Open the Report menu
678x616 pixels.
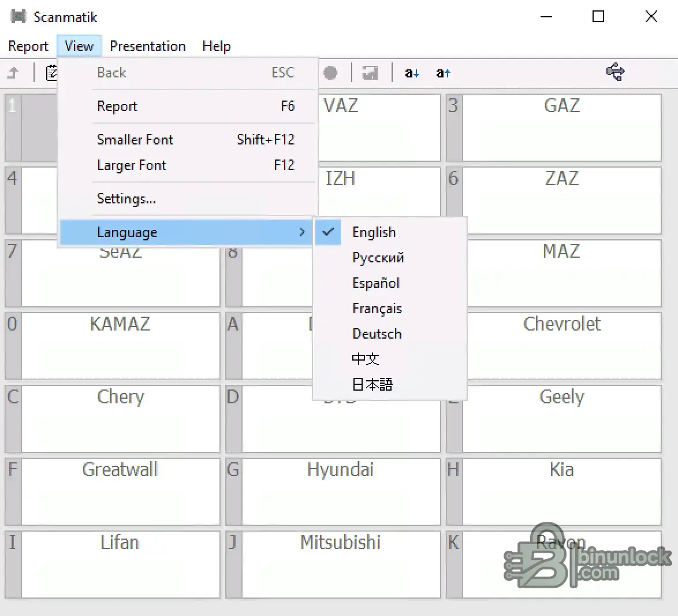(28, 46)
